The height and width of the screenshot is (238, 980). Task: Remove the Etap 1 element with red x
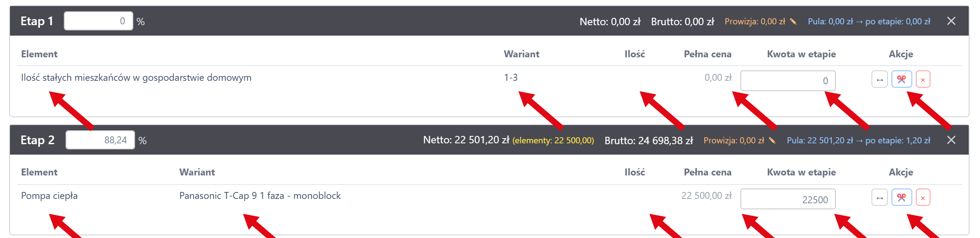tap(923, 79)
